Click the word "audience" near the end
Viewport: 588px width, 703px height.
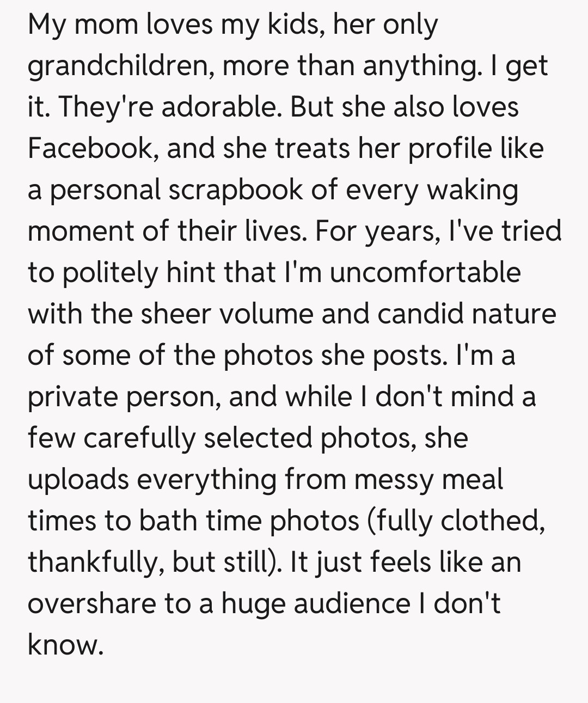pyautogui.click(x=352, y=603)
